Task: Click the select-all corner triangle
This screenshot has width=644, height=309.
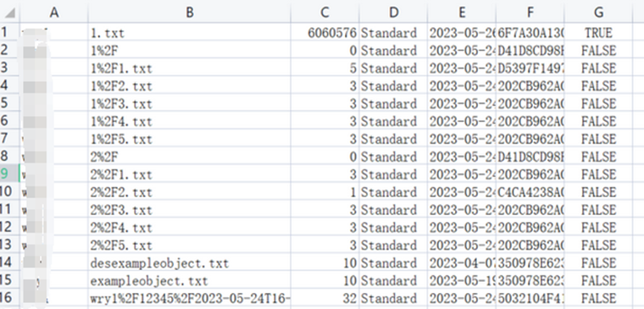Action: click(x=9, y=13)
